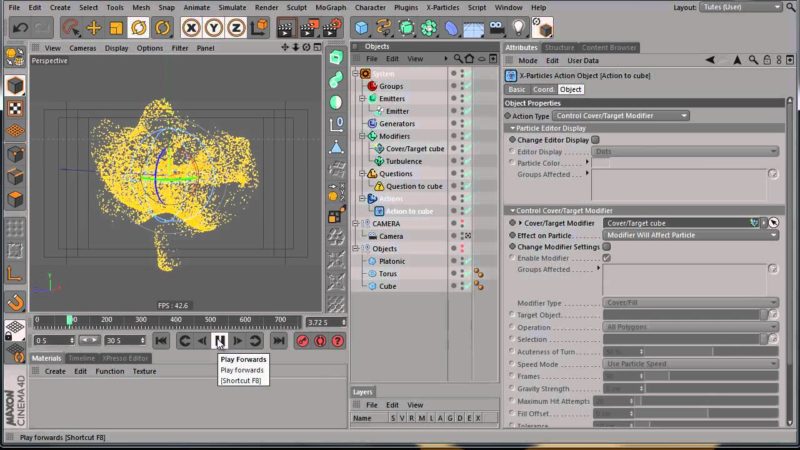Open the Effect on Particle dropdown
The width and height of the screenshot is (800, 450).
click(x=690, y=235)
